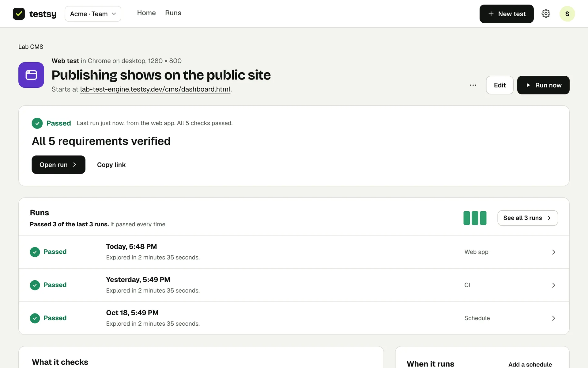Click the All 5 requirements verified heading
The width and height of the screenshot is (588, 368).
101,141
